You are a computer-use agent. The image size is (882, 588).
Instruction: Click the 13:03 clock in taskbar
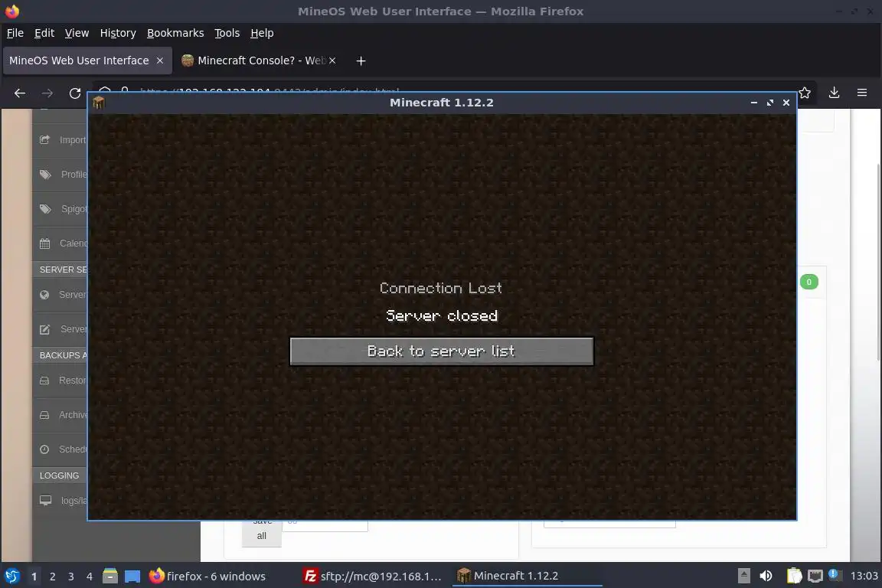864,576
